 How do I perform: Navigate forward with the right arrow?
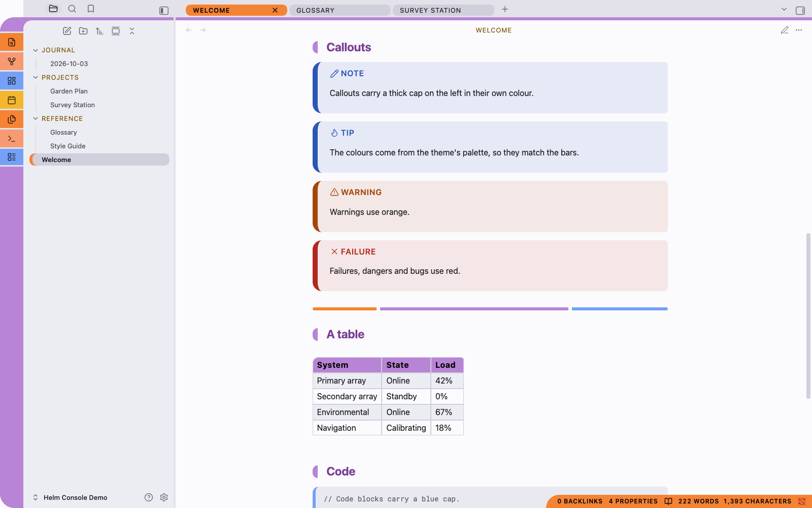tap(203, 30)
